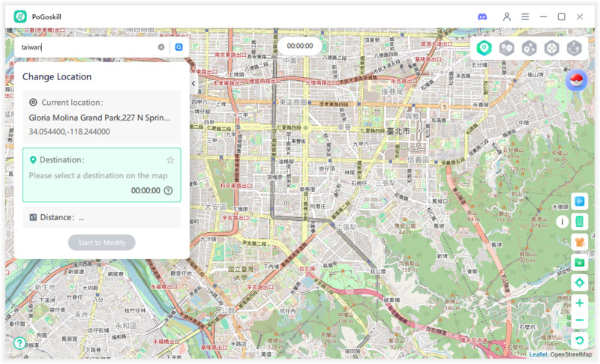The width and height of the screenshot is (600, 364).
Task: Select the multi-spot route mode icon
Action: [x=529, y=48]
